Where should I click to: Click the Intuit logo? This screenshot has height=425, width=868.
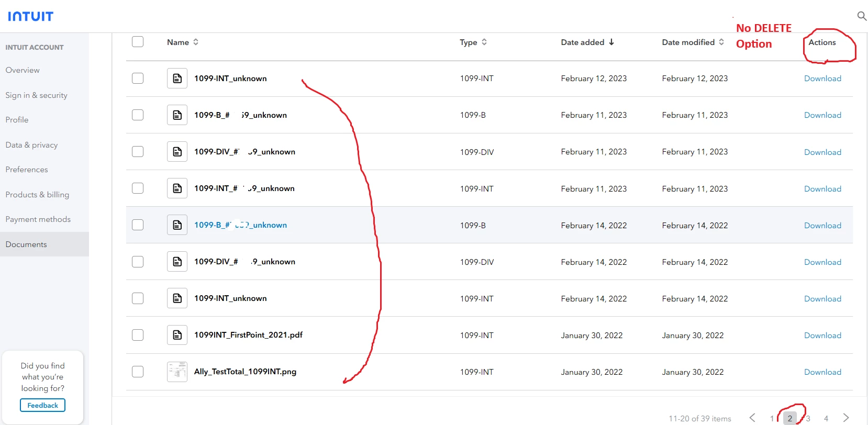(x=30, y=16)
